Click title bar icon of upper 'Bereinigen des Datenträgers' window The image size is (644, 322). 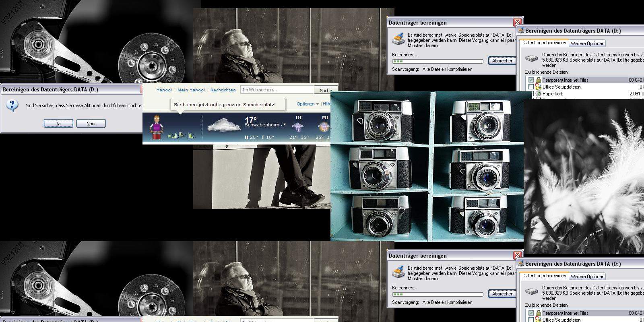click(521, 31)
